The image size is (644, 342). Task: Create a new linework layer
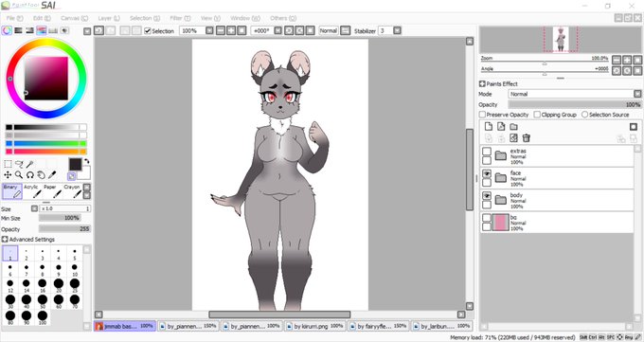(x=501, y=127)
